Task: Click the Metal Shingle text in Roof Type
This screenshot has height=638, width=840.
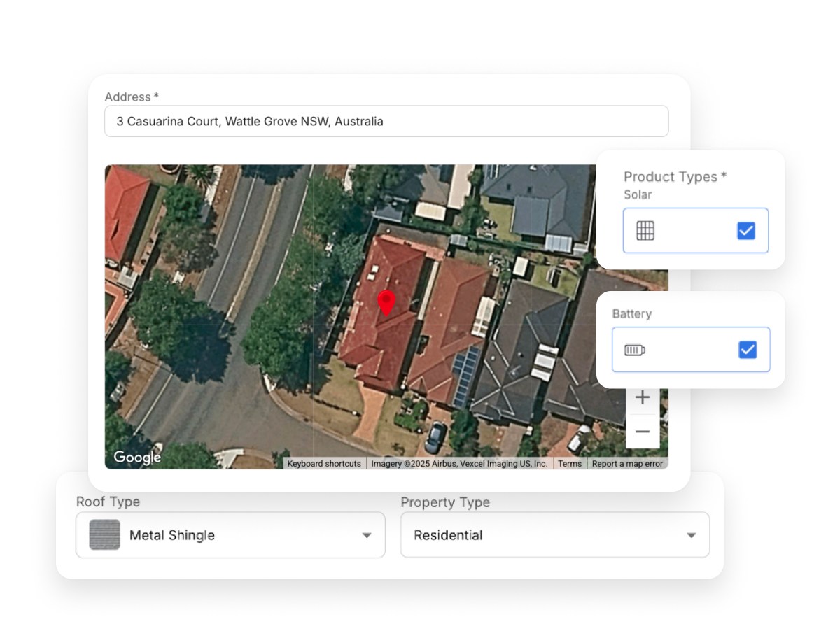Action: [172, 535]
